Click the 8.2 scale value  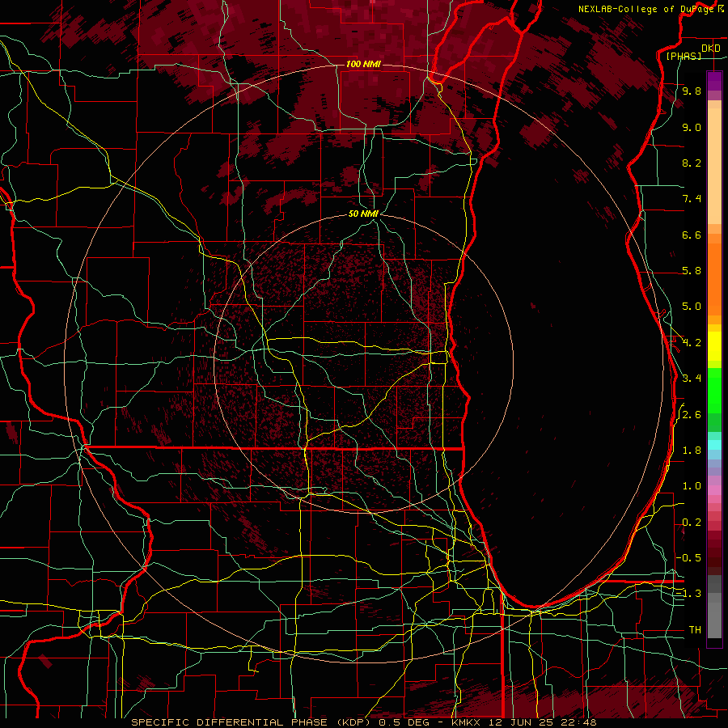692,163
